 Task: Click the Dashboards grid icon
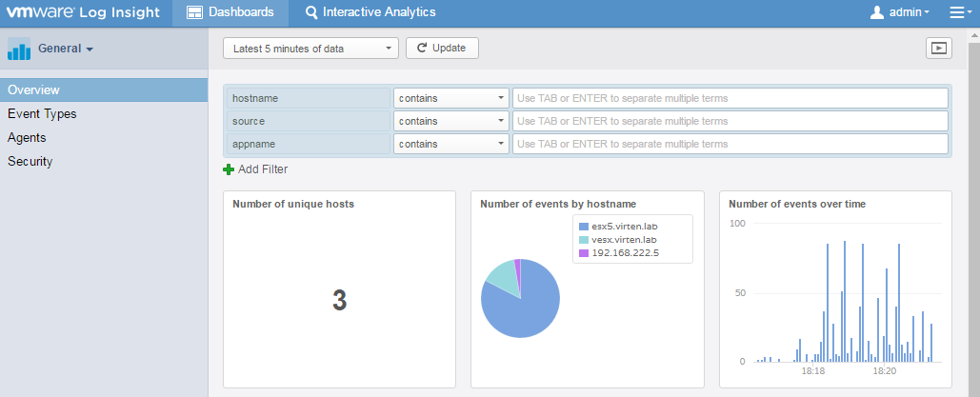click(x=195, y=12)
